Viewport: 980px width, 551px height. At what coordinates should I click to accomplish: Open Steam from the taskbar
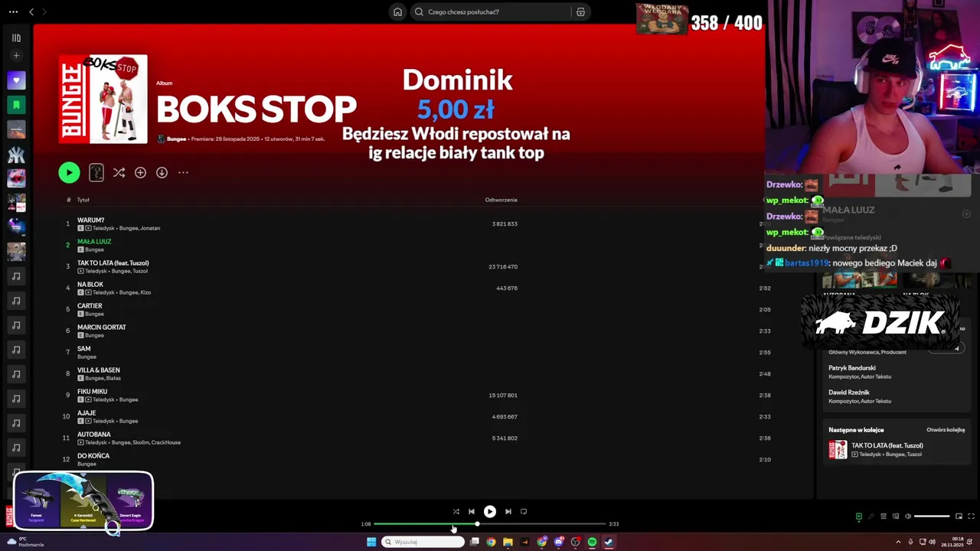click(x=609, y=542)
